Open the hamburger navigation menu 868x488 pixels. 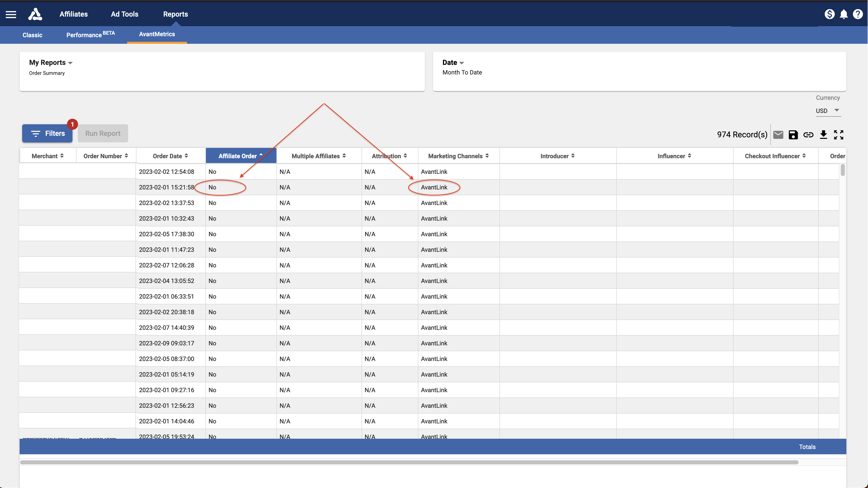pyautogui.click(x=11, y=15)
